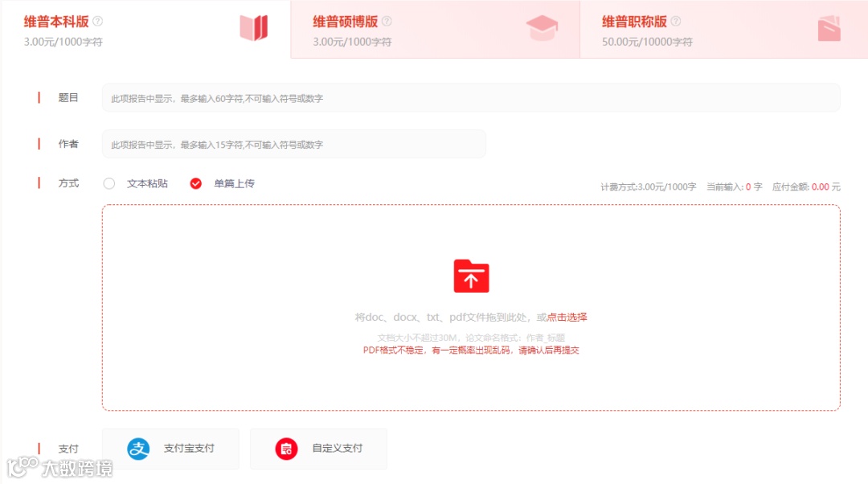This screenshot has height=484, width=868.
Task: Switch to the 维普硕博版 tab
Action: click(435, 30)
